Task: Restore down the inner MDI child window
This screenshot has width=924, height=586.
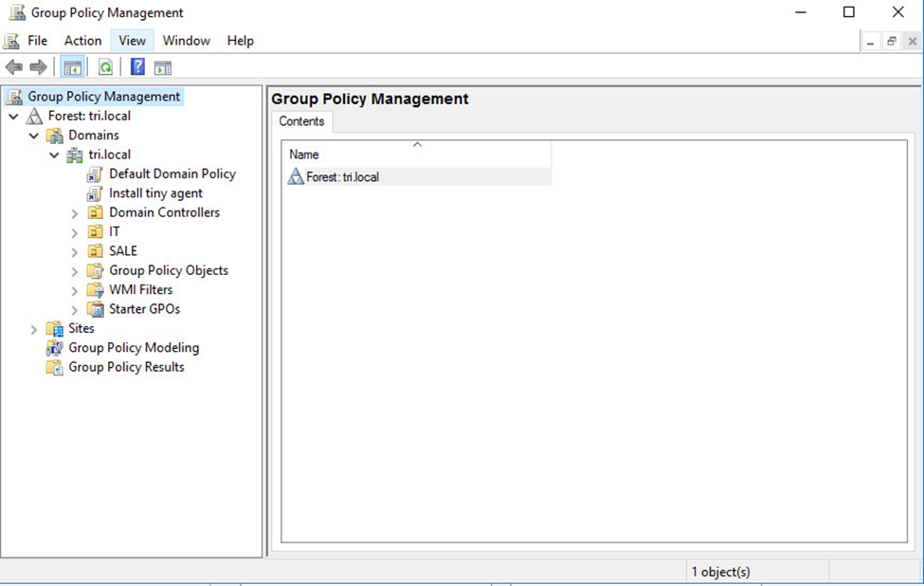Action: (x=892, y=42)
